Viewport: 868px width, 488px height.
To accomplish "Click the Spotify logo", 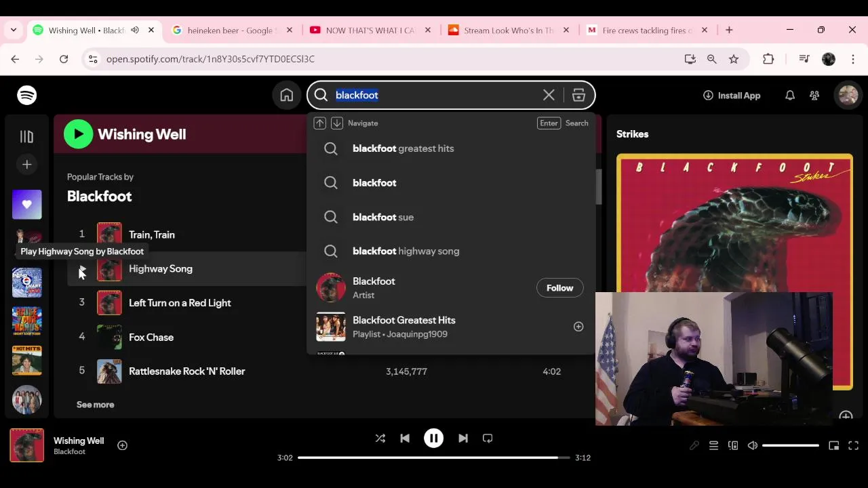I will [x=27, y=96].
